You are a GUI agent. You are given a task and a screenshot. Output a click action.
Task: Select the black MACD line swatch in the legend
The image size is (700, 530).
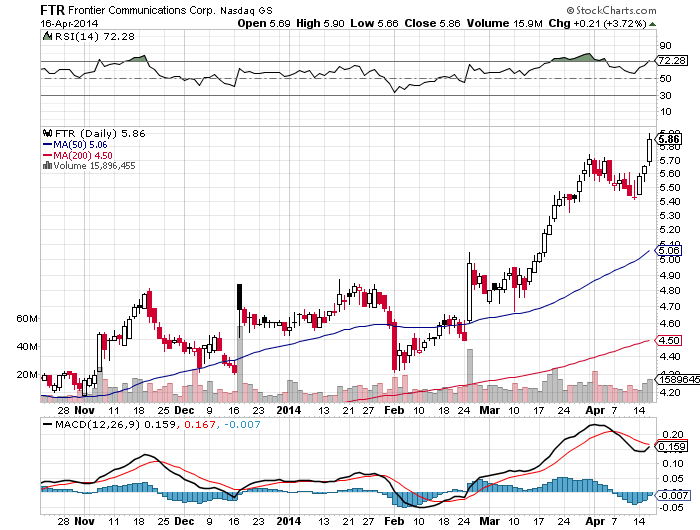coord(47,424)
